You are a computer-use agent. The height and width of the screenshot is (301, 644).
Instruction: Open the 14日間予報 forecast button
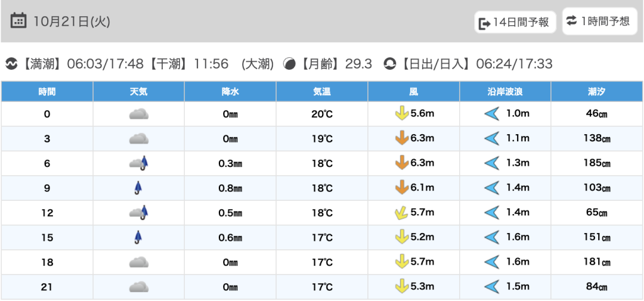click(x=515, y=23)
